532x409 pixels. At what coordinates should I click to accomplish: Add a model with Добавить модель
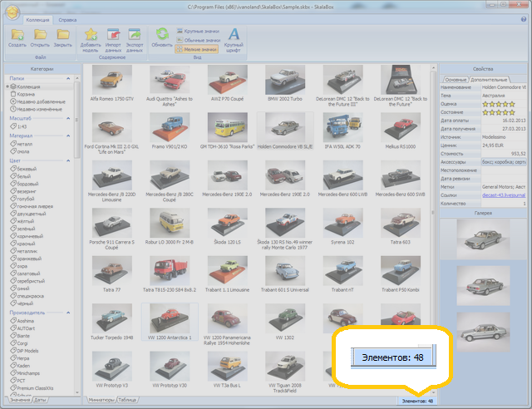(x=91, y=41)
